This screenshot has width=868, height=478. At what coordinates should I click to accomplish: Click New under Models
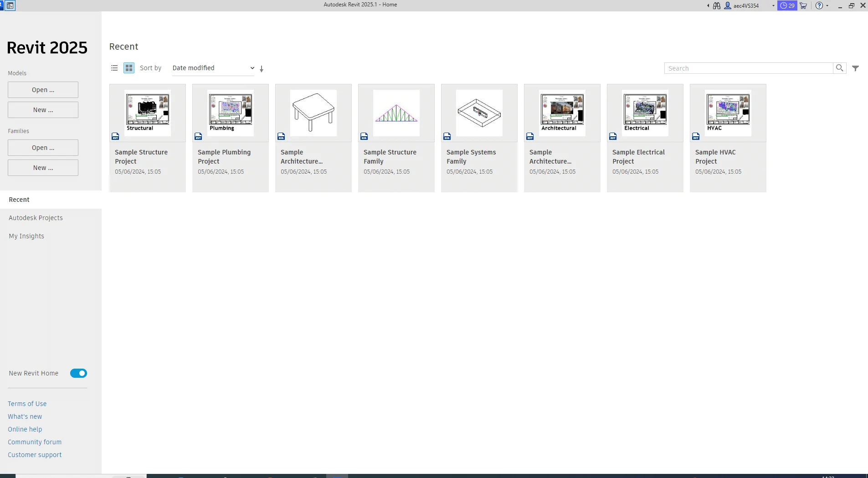43,109
